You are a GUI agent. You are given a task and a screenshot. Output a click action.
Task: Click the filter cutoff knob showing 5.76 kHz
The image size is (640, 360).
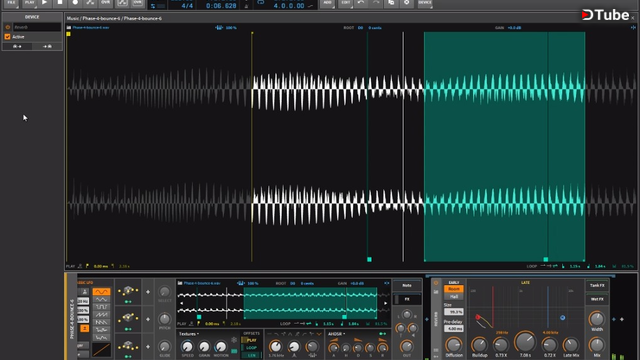coord(276,347)
